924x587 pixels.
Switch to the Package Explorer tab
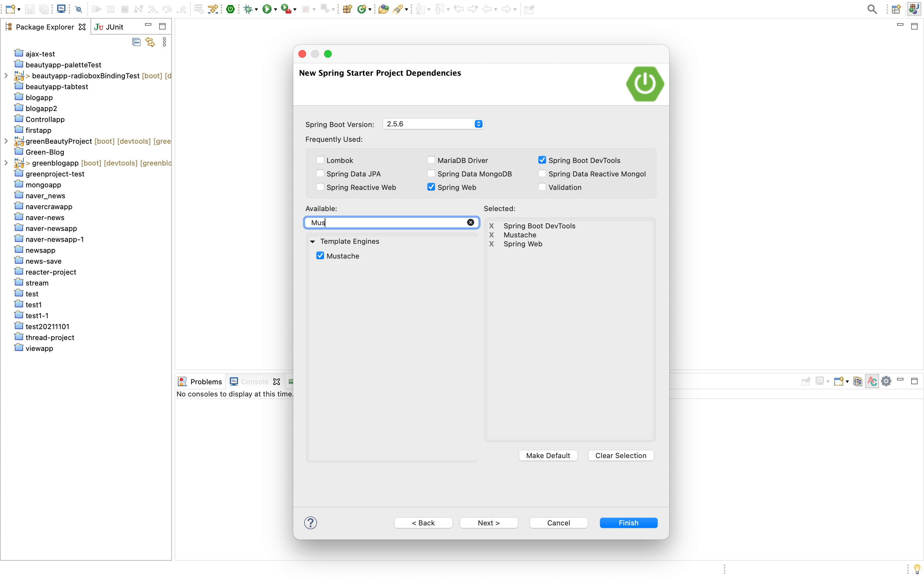pyautogui.click(x=45, y=27)
